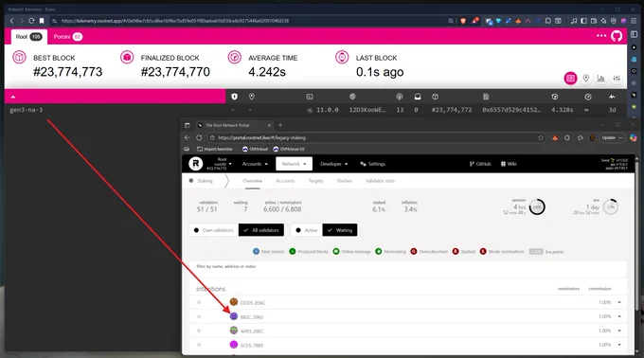Click the Root Network logo in the portal
The width and height of the screenshot is (644, 358).
tap(195, 164)
